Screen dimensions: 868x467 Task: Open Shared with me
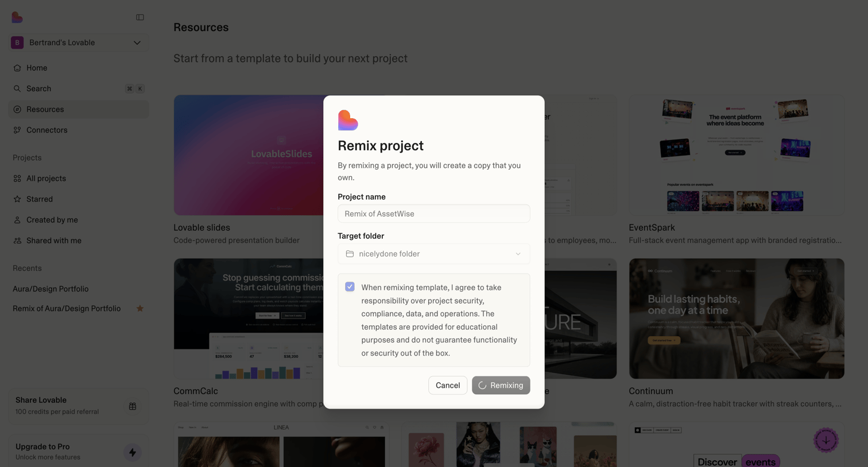click(x=79, y=240)
